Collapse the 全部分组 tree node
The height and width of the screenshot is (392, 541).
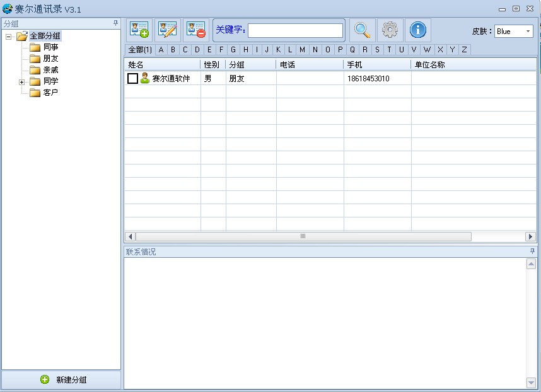[9, 36]
